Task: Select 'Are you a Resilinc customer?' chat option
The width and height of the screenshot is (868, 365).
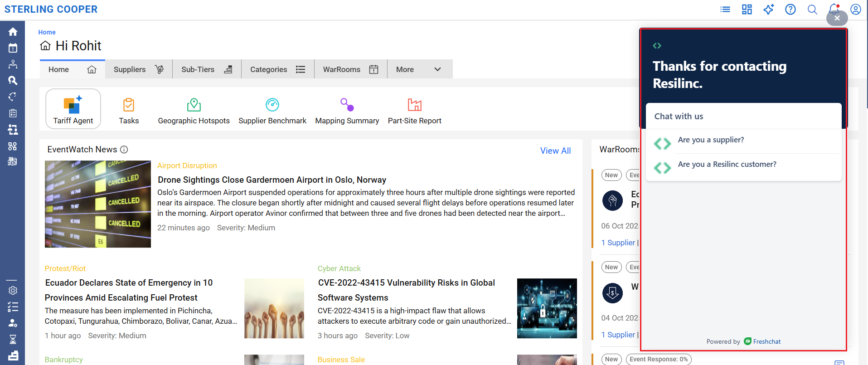Action: (x=743, y=165)
